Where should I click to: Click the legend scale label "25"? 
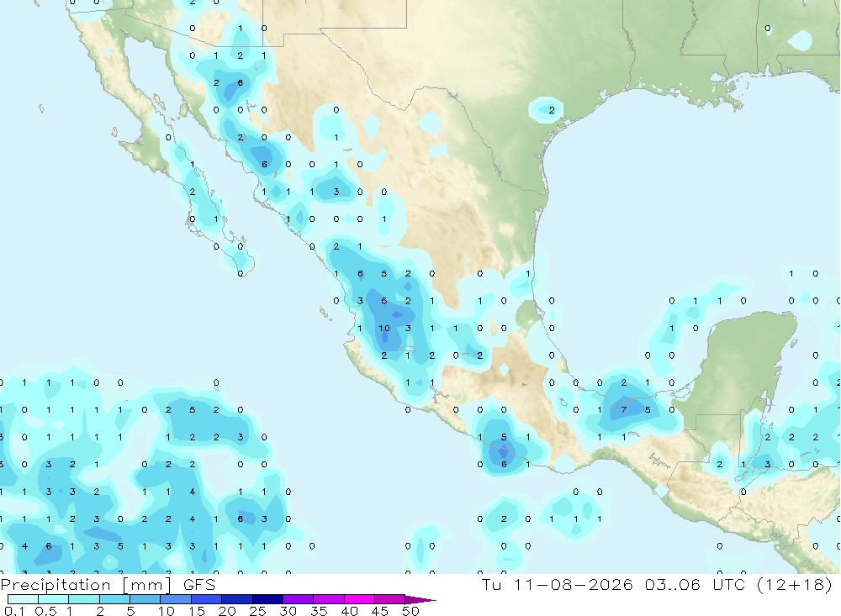257,611
